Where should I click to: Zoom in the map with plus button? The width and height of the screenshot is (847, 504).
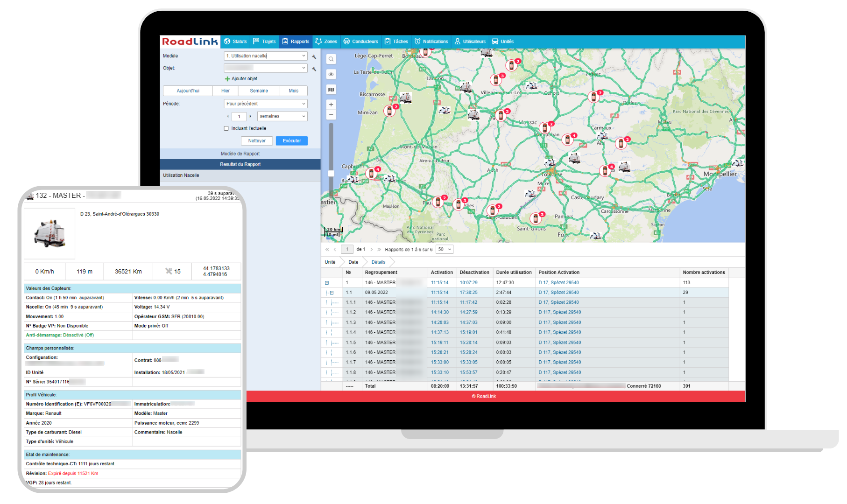[331, 105]
